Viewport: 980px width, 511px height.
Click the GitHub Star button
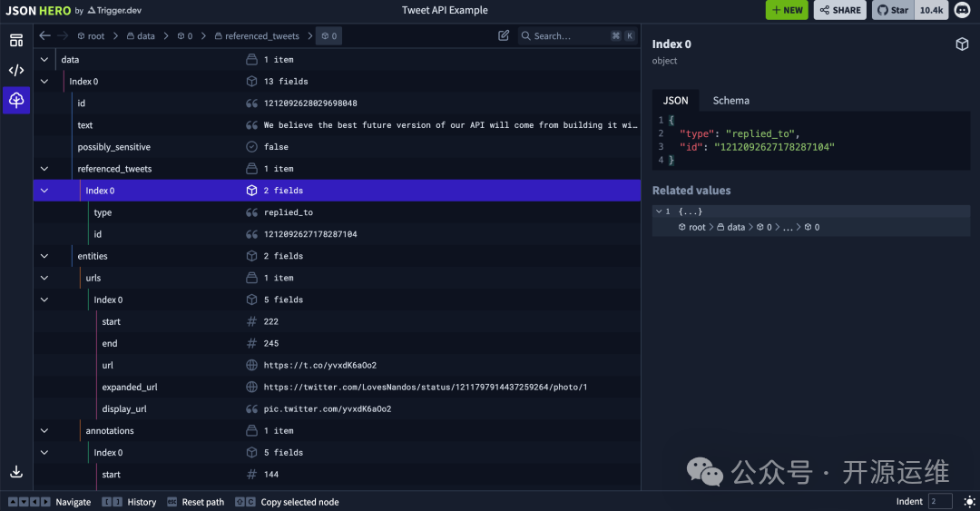tap(893, 10)
